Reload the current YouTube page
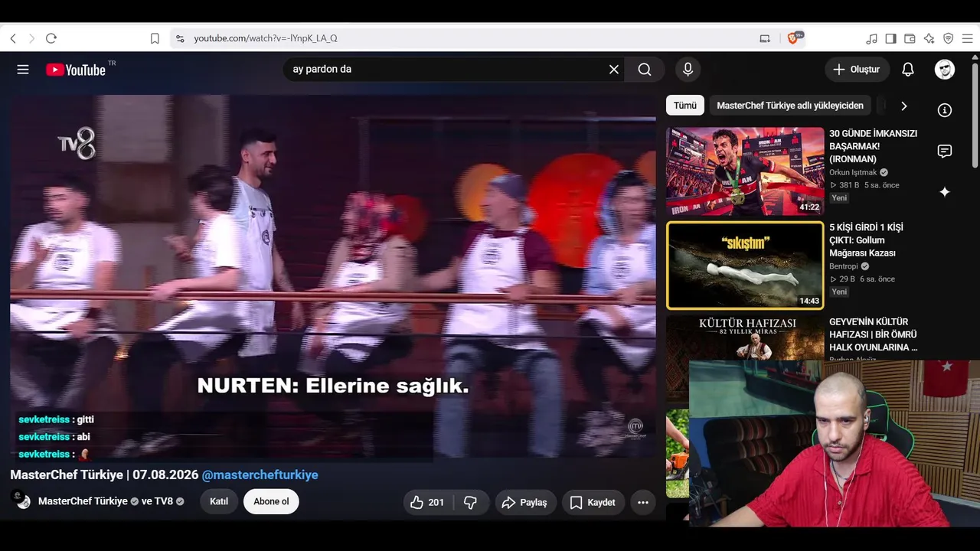The width and height of the screenshot is (980, 551). (x=51, y=38)
